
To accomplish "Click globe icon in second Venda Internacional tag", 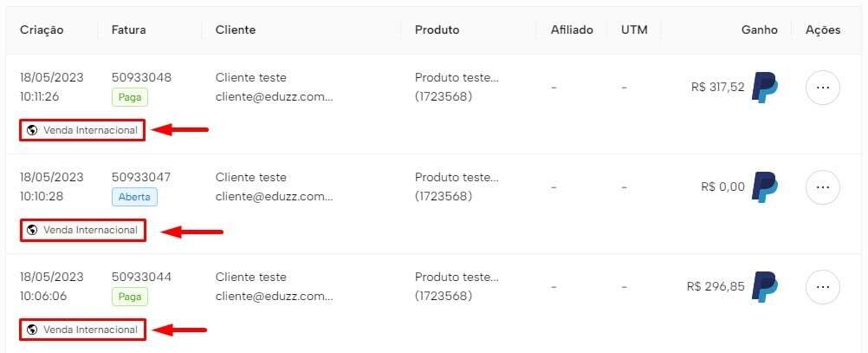I will click(33, 230).
